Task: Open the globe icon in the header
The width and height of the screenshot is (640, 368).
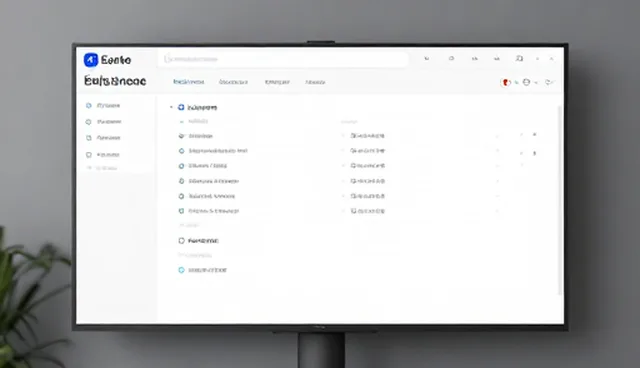Action: point(527,82)
